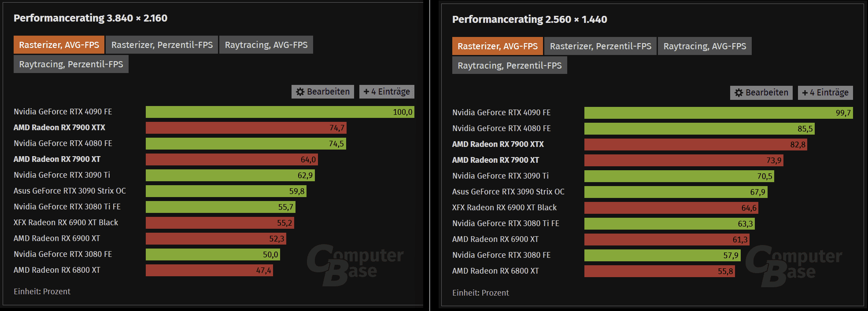Click RTX 4090 FE green bar showing 100,0
Viewport: 868px width, 311px height.
point(280,112)
